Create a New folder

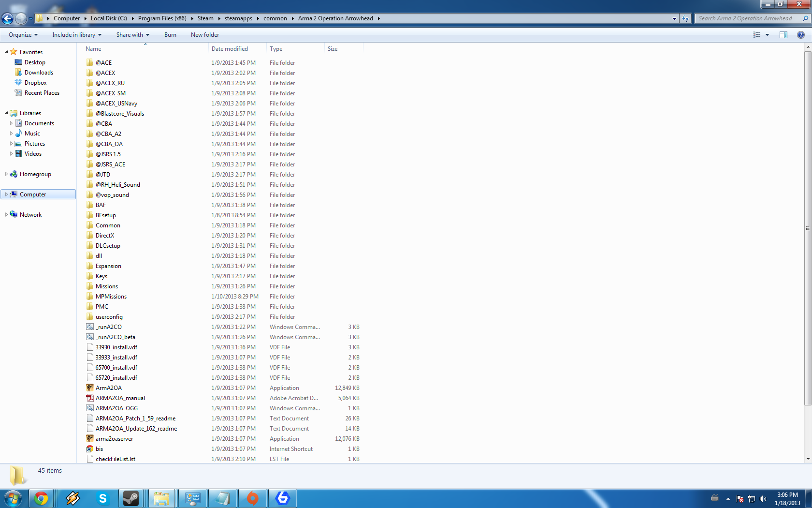pos(205,35)
